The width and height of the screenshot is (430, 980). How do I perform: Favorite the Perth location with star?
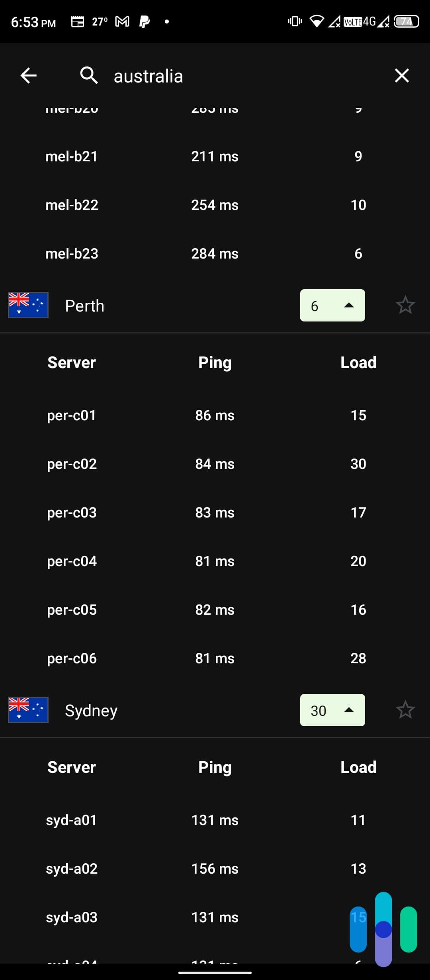pos(406,305)
